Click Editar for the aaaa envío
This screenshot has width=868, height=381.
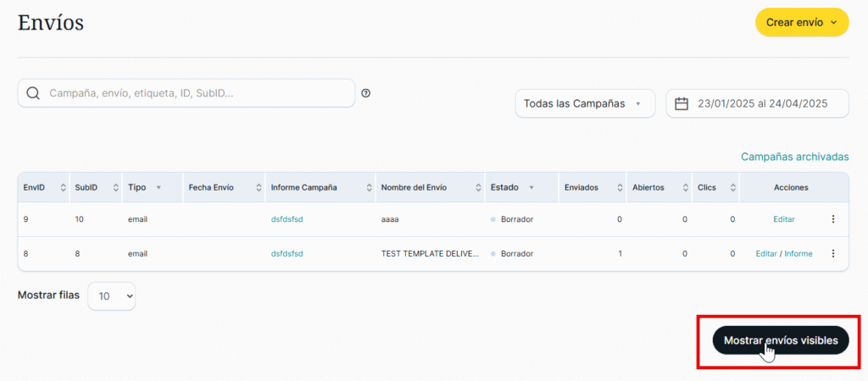point(783,219)
